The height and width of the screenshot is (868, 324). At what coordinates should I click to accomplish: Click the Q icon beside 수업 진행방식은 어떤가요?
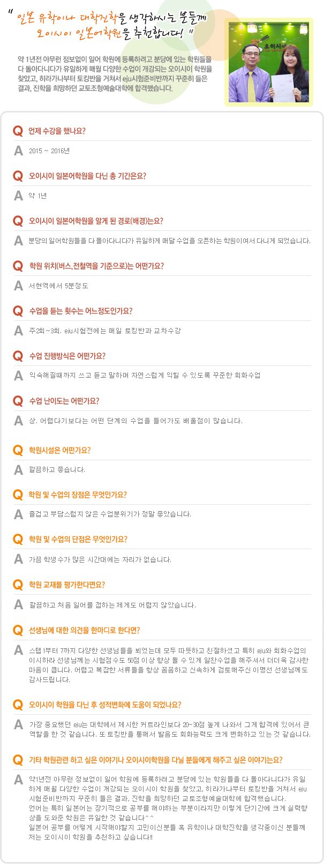tap(18, 356)
